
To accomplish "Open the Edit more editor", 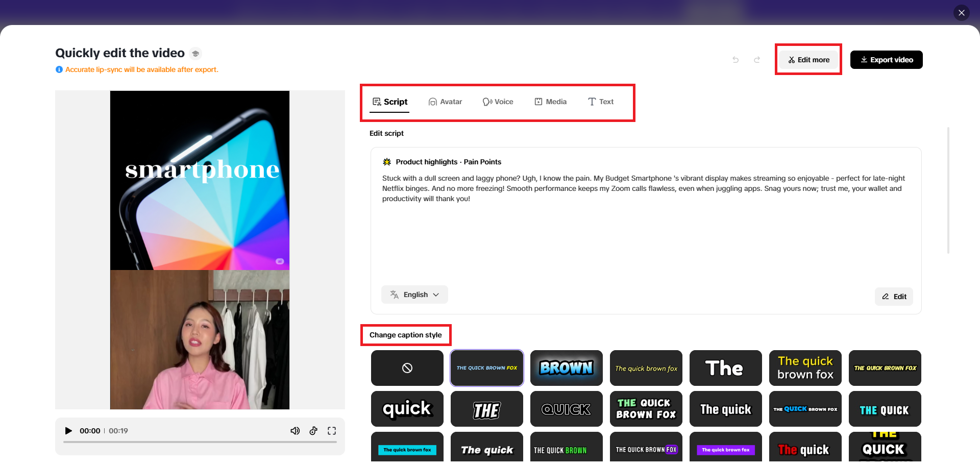I will pyautogui.click(x=808, y=60).
